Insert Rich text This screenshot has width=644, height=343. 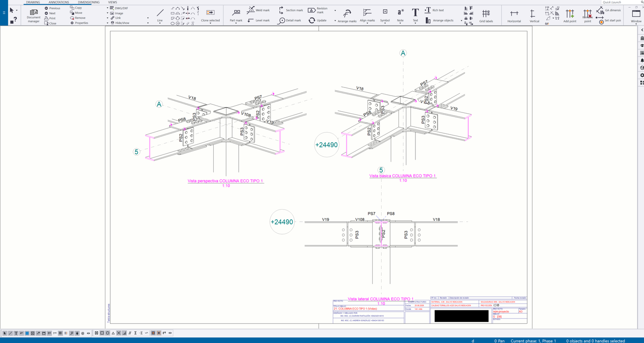click(x=434, y=10)
